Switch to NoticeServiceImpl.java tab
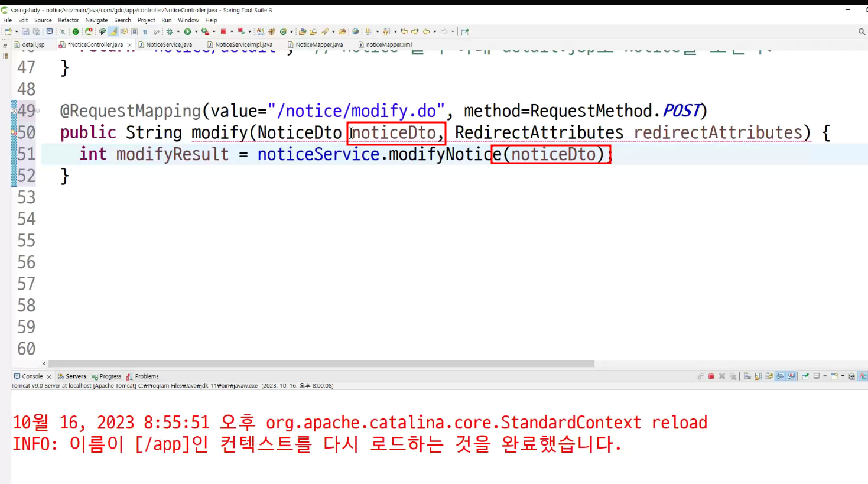The image size is (868, 484). tap(243, 44)
